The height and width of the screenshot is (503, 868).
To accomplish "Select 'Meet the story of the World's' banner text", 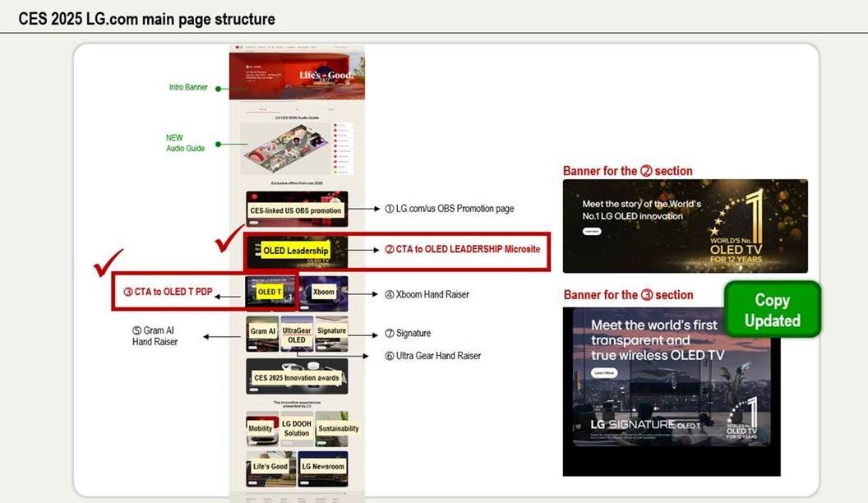I will pyautogui.click(x=642, y=204).
